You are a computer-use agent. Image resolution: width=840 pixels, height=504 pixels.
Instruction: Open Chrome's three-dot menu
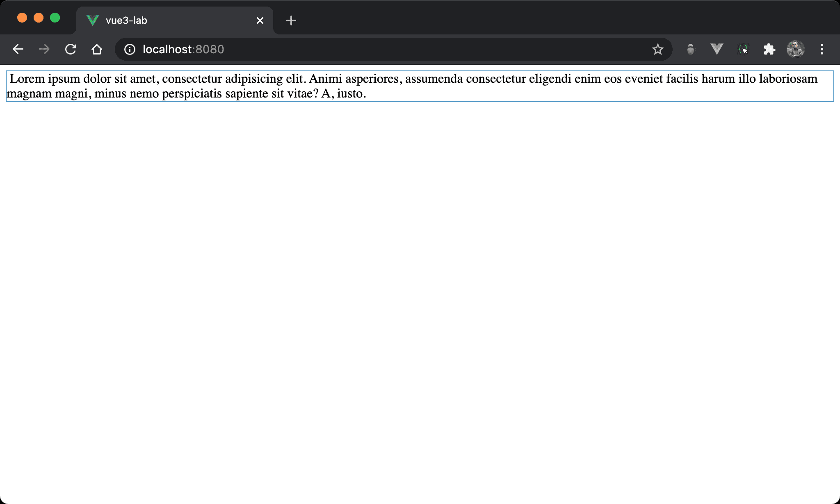tap(822, 49)
